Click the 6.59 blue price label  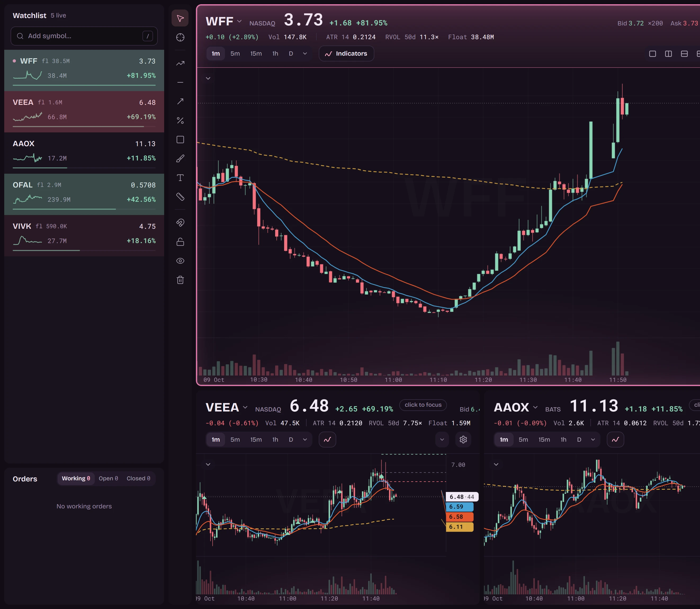click(460, 507)
